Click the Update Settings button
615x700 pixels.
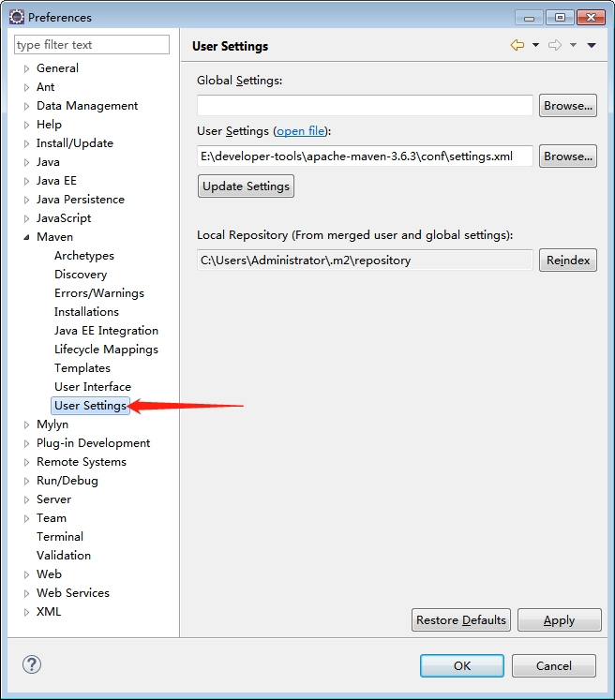pyautogui.click(x=246, y=186)
